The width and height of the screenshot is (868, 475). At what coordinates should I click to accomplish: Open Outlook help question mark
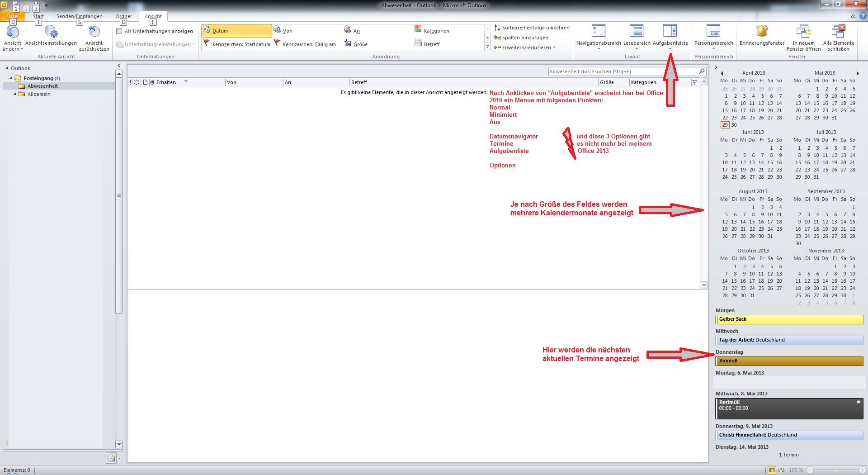[863, 16]
